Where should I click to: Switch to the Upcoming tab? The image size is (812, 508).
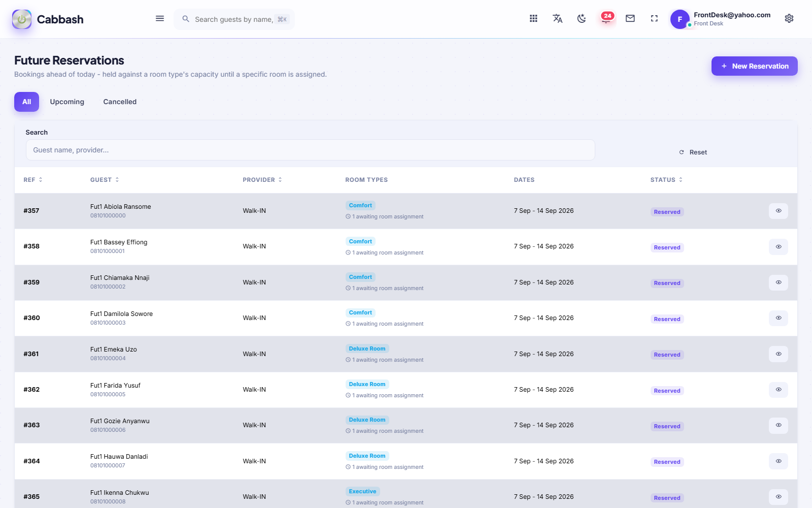coord(67,102)
